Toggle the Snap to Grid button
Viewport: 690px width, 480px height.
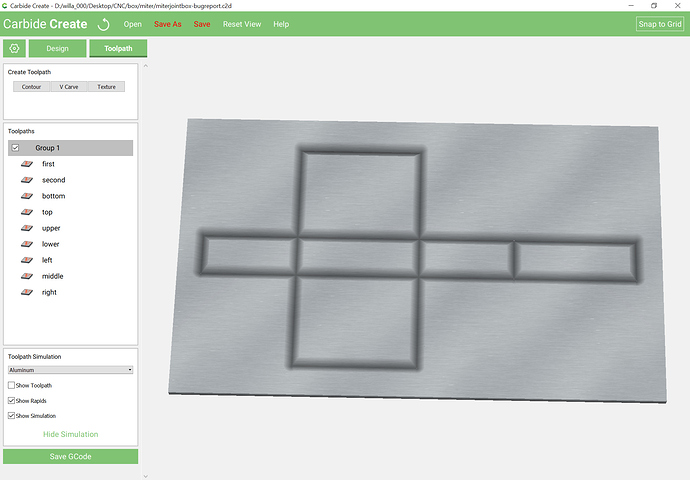[660, 24]
